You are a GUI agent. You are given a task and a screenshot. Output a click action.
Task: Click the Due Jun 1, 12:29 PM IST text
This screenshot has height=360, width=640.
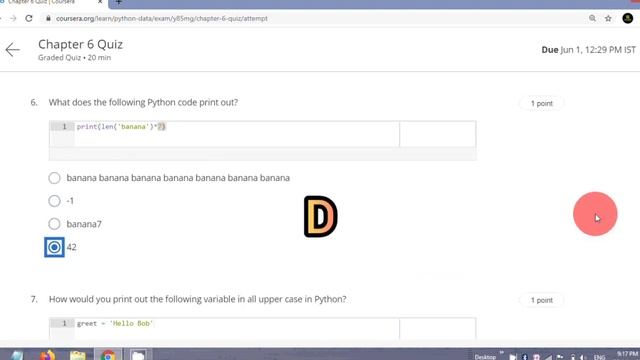tap(588, 50)
